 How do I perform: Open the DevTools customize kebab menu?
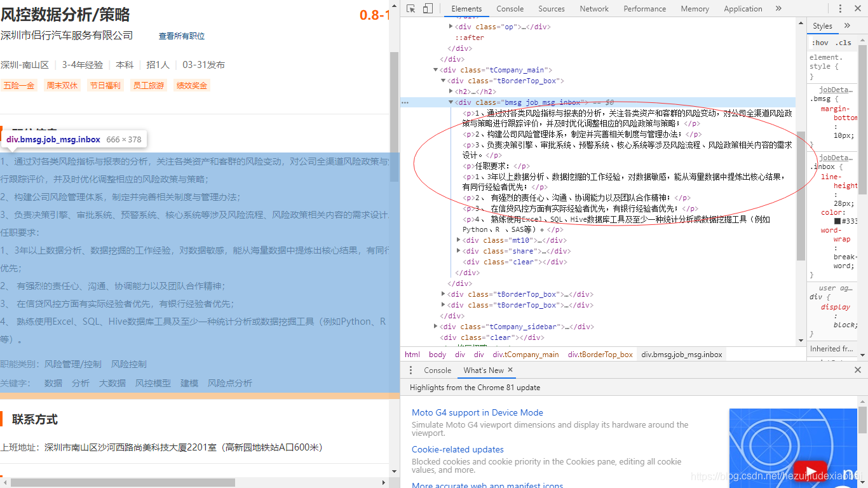coord(840,8)
